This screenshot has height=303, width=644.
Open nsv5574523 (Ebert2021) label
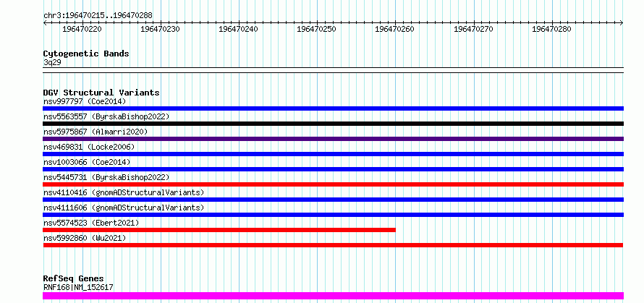pos(91,223)
